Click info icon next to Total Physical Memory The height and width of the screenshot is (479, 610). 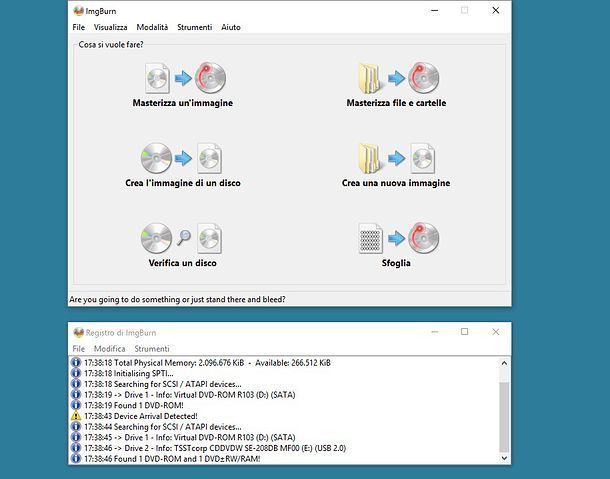pyautogui.click(x=76, y=363)
